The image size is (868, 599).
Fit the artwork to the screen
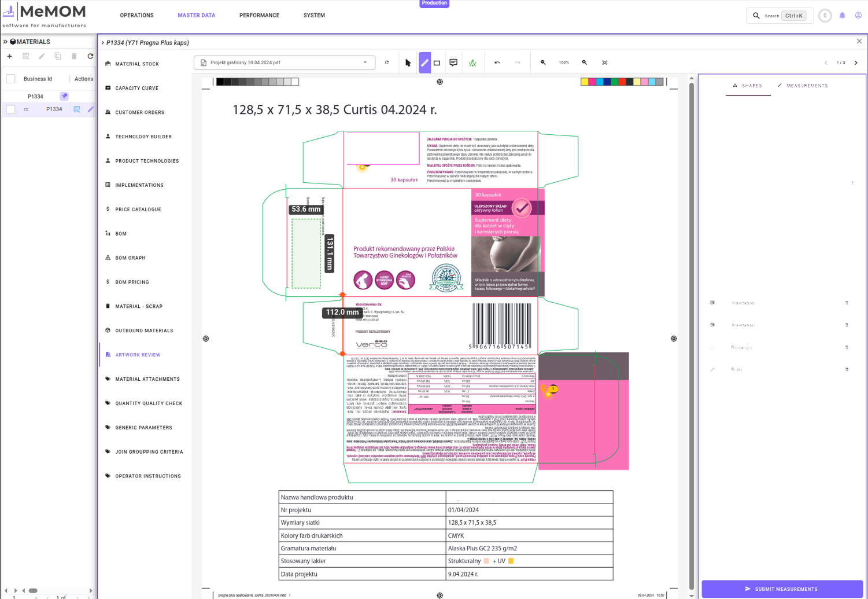(x=605, y=63)
